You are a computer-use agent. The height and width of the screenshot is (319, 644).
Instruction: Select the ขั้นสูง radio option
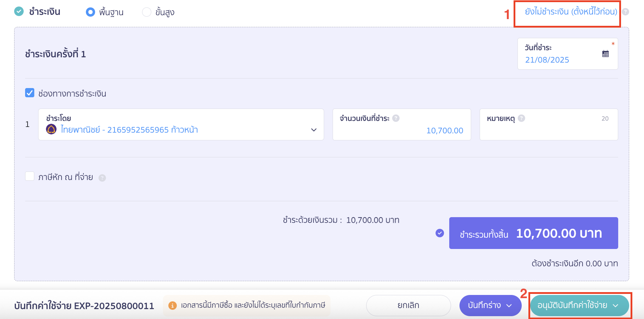pyautogui.click(x=147, y=12)
